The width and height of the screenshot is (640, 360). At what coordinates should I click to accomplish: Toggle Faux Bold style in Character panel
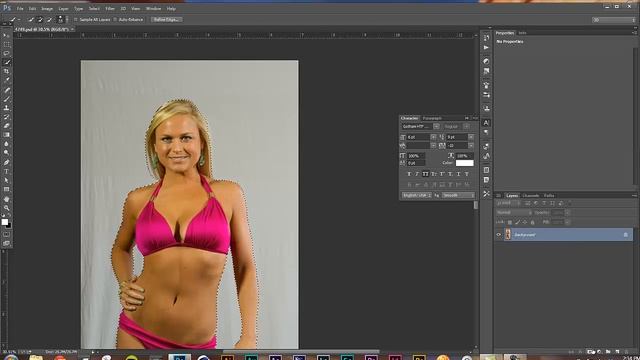(x=409, y=174)
